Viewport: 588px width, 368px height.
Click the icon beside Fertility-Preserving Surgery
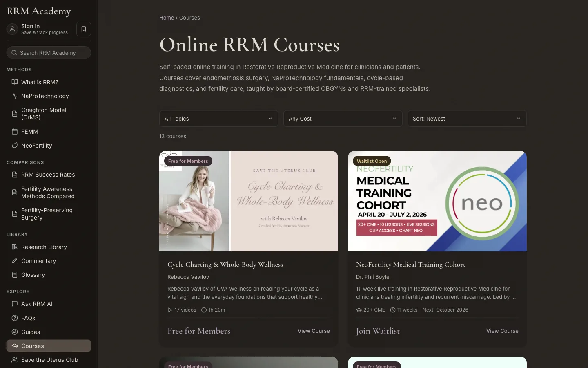pos(15,214)
